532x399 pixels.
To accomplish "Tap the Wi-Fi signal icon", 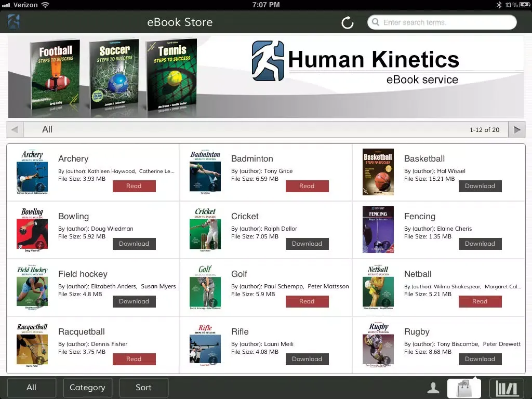I will tap(45, 5).
